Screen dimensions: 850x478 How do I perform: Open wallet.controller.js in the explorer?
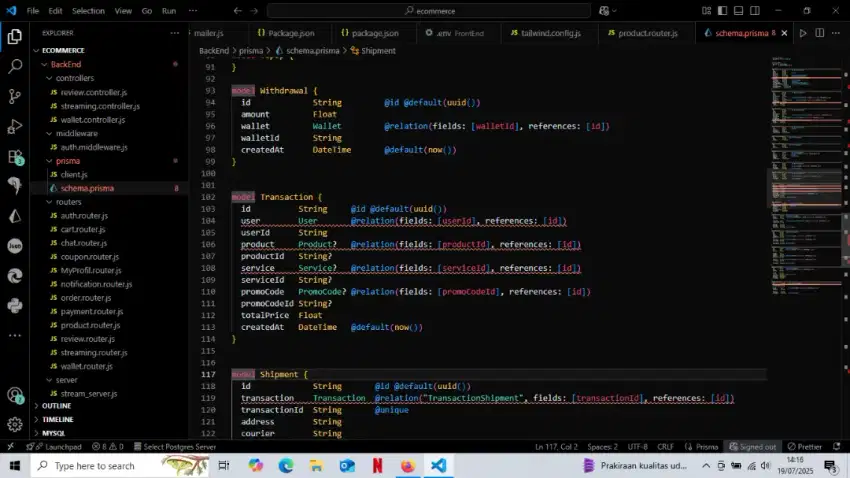[92, 120]
